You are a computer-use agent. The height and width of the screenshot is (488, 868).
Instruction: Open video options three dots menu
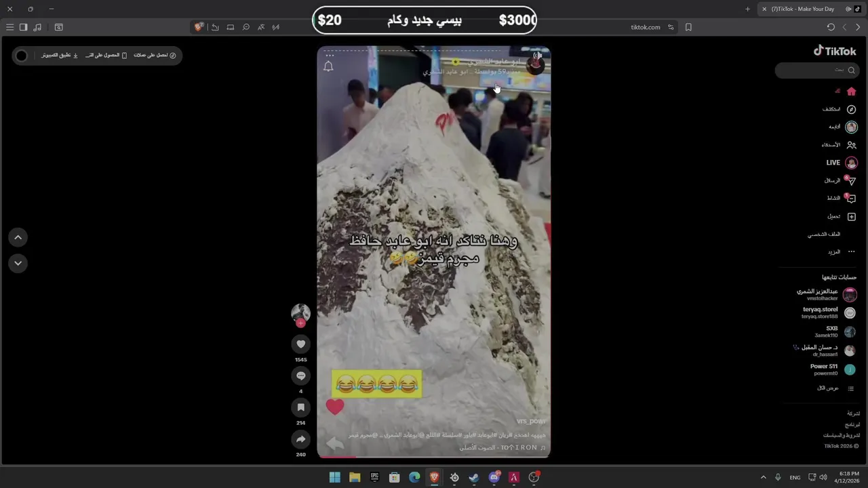coord(330,56)
